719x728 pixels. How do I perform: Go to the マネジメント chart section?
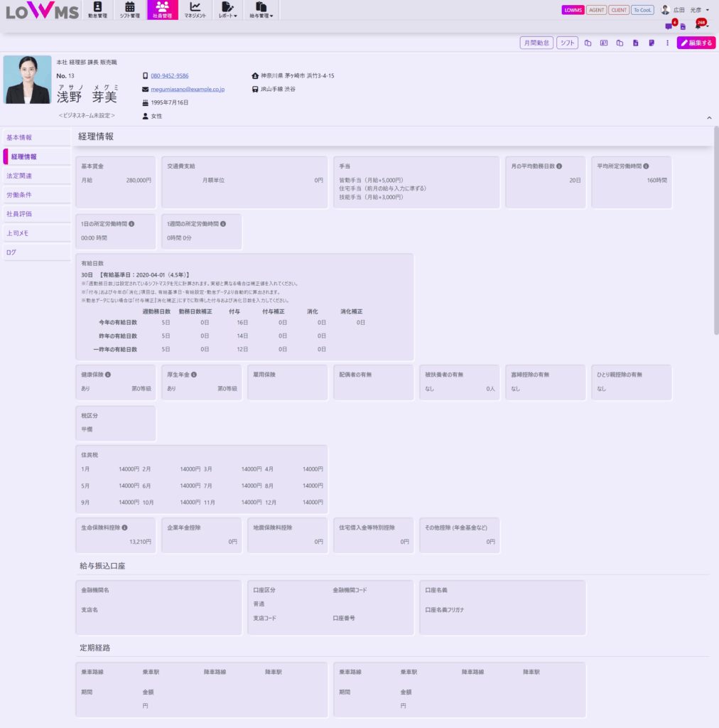click(x=195, y=10)
